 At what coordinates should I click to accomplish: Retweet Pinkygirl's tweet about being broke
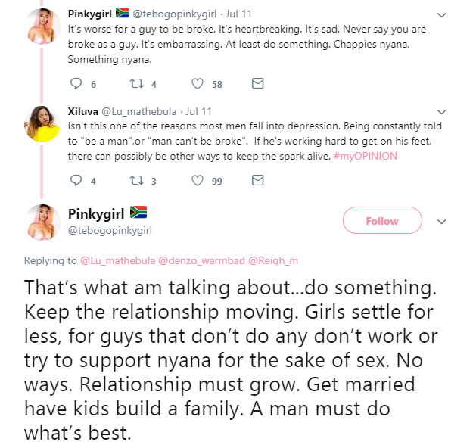(x=136, y=83)
